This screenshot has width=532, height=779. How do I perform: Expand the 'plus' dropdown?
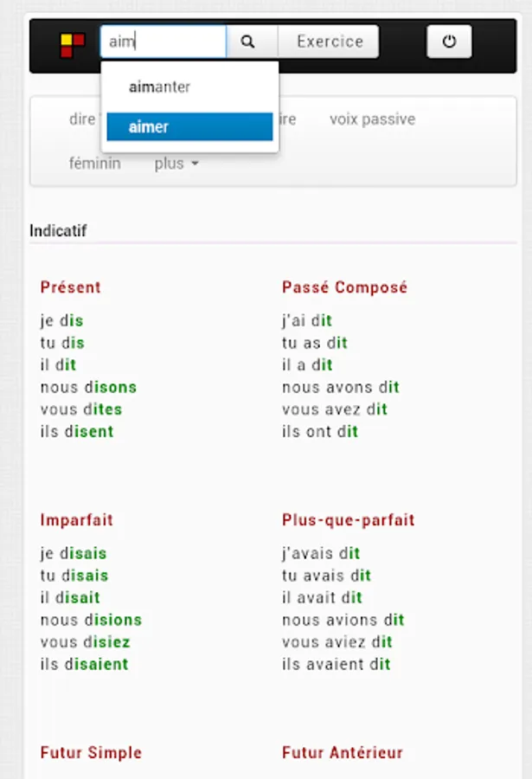pos(176,164)
